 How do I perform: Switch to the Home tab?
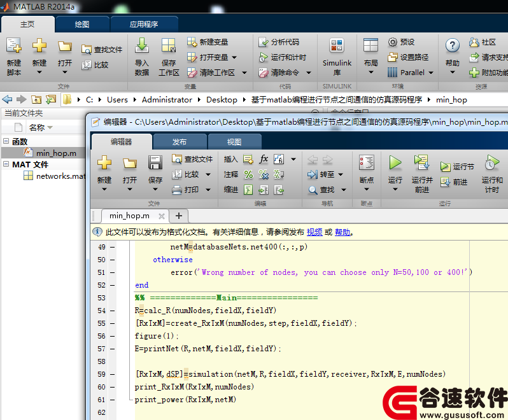click(27, 24)
